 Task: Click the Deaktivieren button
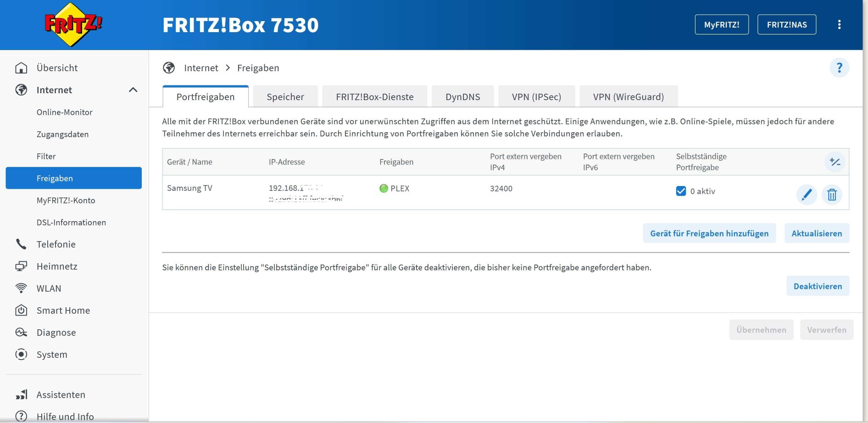(x=818, y=286)
